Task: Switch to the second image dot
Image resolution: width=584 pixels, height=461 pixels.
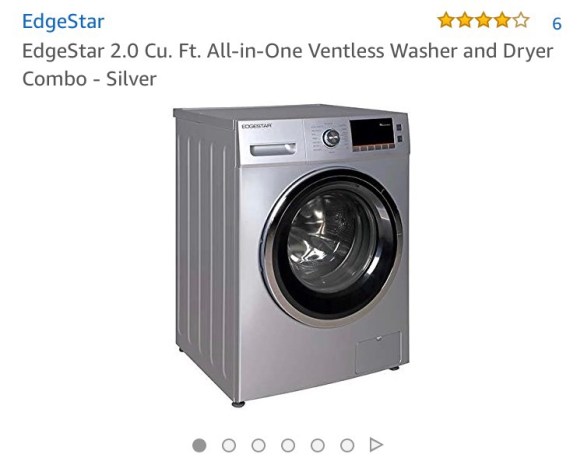Action: [x=229, y=445]
